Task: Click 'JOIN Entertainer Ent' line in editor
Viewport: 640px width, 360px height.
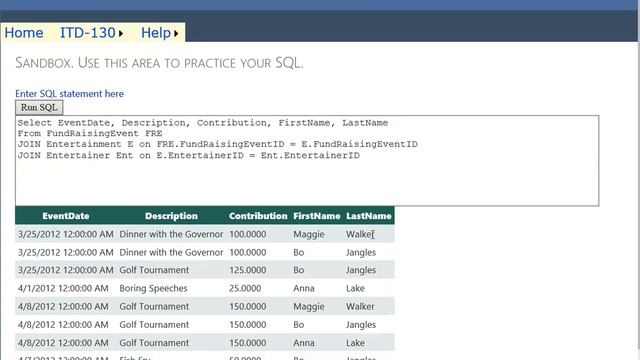Action: 189,156
